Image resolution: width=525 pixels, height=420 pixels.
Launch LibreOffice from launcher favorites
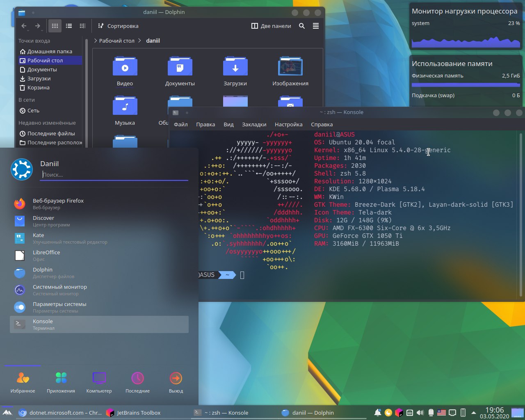coord(99,256)
